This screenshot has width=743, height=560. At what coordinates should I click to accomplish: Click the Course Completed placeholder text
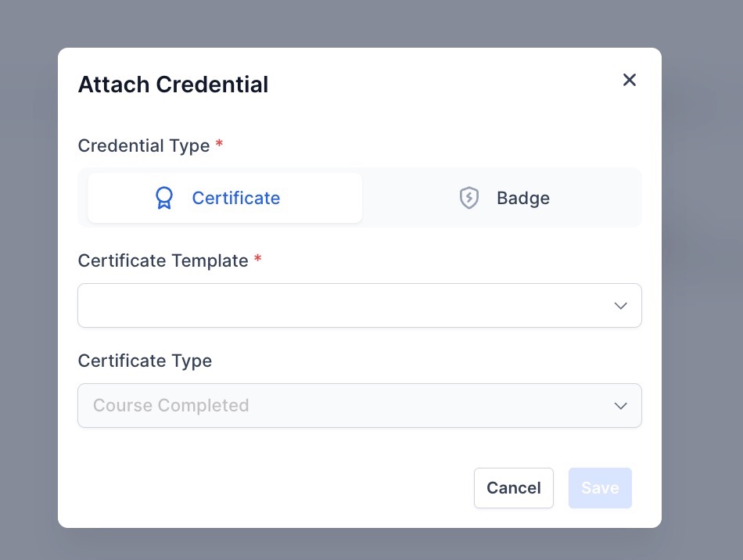170,405
